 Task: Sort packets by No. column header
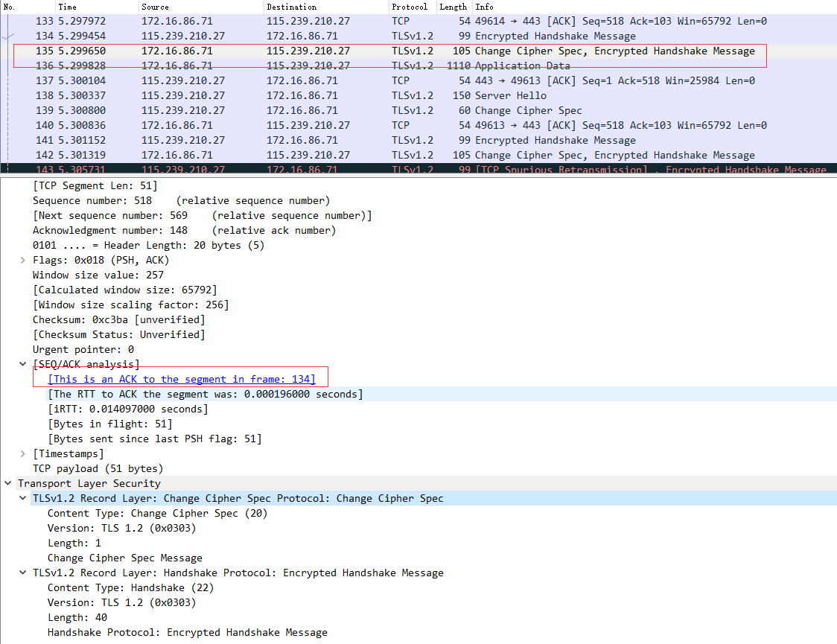[28, 7]
